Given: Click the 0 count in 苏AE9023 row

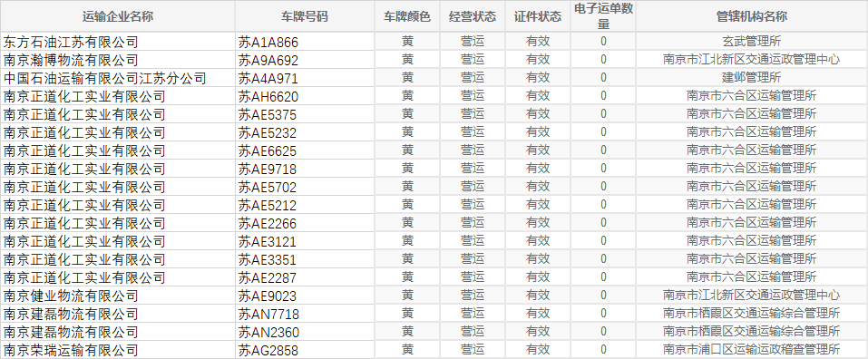Looking at the screenshot, I should (x=603, y=296).
